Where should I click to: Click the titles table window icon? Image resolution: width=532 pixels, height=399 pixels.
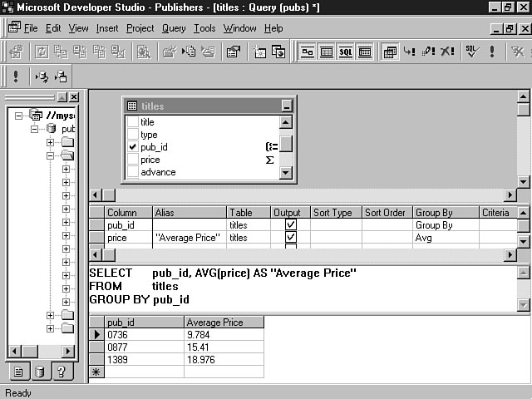[132, 106]
